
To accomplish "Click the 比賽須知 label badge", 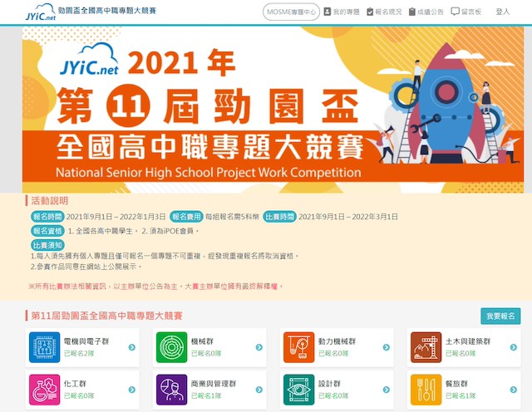I will coord(47,245).
